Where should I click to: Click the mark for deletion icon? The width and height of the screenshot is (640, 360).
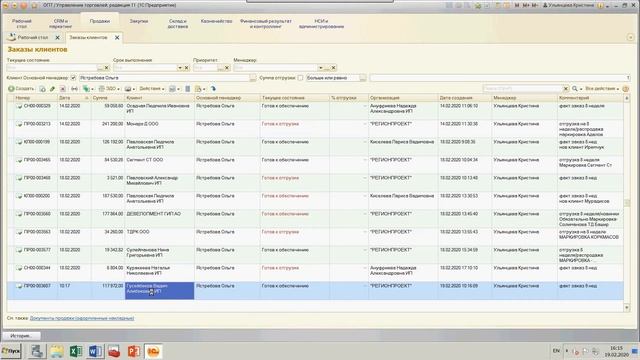62,89
